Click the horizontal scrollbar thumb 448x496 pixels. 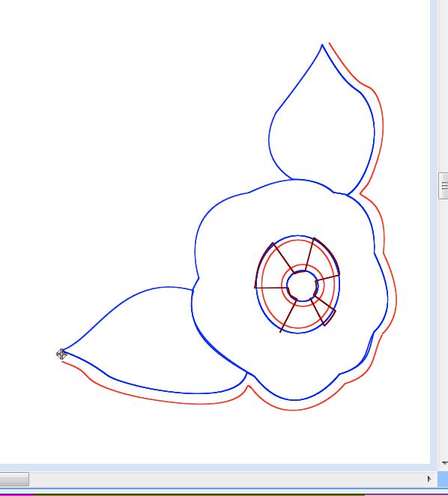(x=14, y=479)
